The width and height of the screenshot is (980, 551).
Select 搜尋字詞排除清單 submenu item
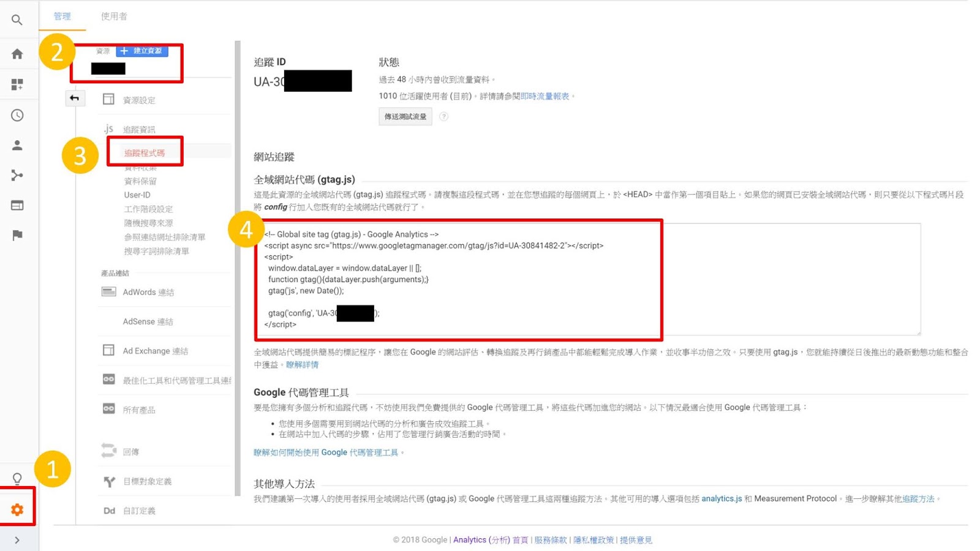156,251
